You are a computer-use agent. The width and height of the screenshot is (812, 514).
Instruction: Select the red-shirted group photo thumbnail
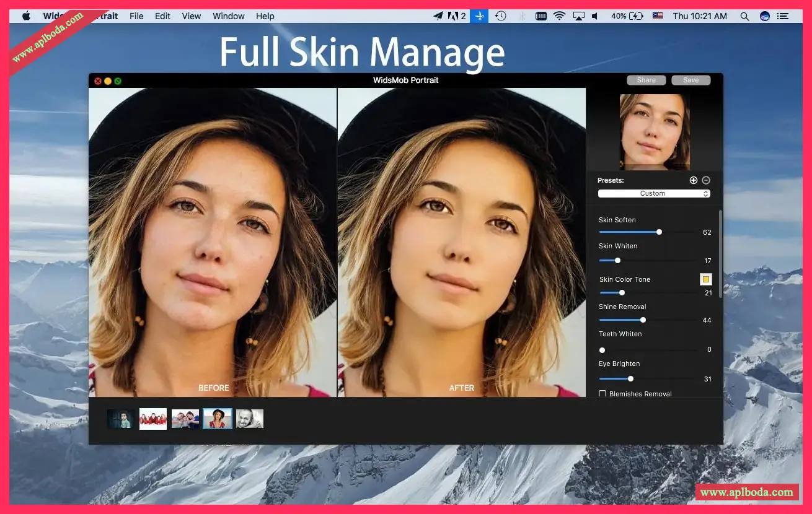pos(153,419)
